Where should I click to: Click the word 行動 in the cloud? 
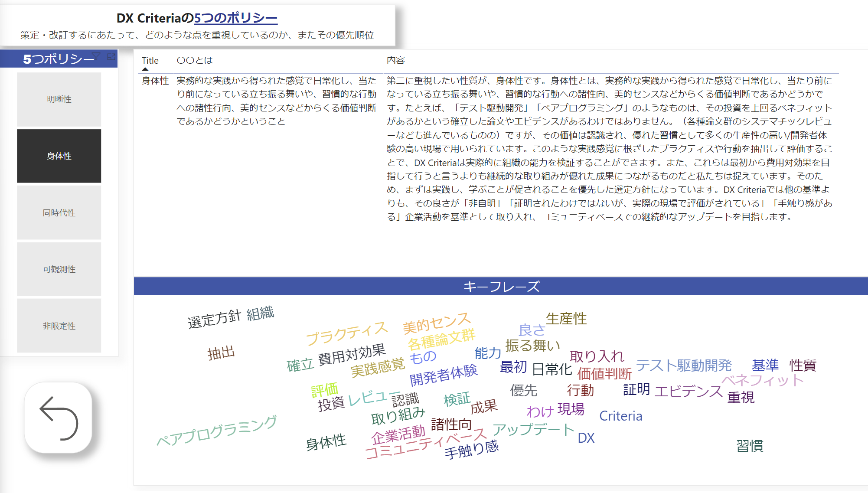pos(581,390)
